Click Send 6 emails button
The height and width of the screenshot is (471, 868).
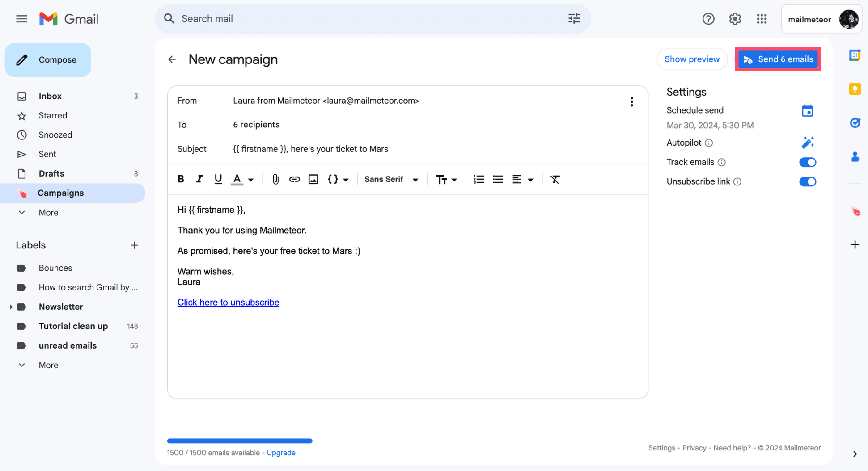778,59
